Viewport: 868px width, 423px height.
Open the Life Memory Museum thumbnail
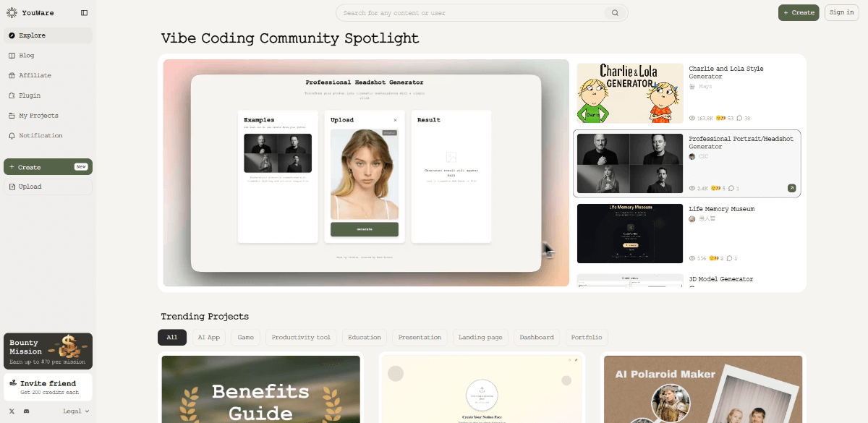click(x=630, y=234)
